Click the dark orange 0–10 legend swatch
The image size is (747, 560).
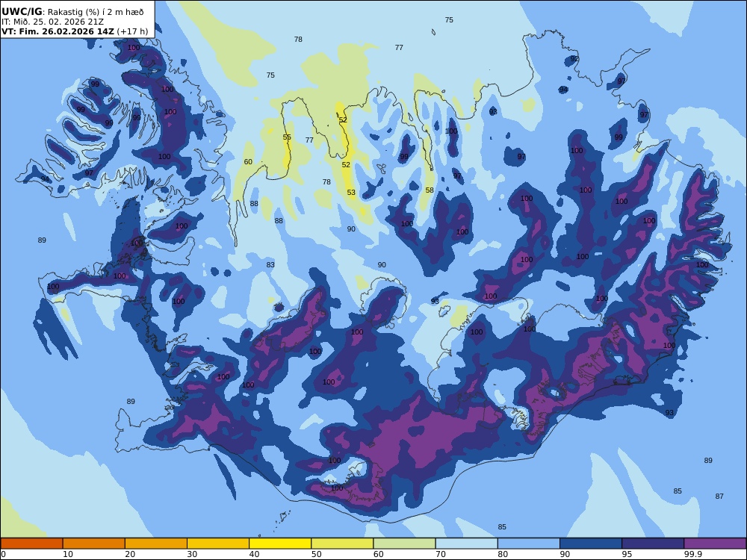tap(31, 544)
